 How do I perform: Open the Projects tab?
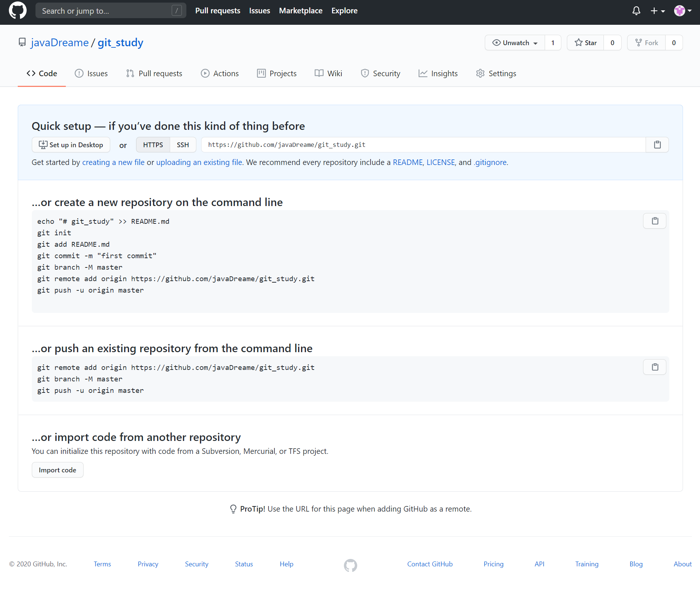(x=277, y=73)
